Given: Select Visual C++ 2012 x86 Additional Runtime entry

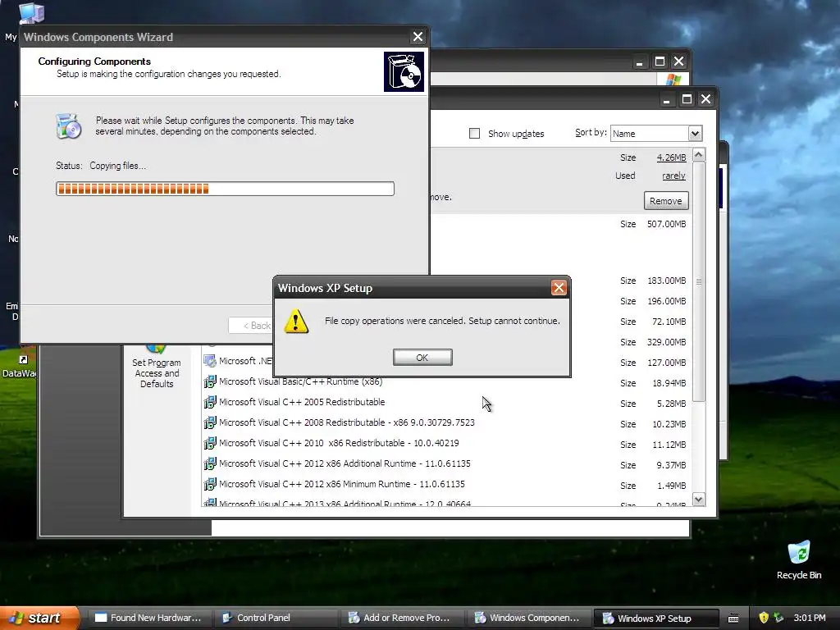Looking at the screenshot, I should [345, 463].
